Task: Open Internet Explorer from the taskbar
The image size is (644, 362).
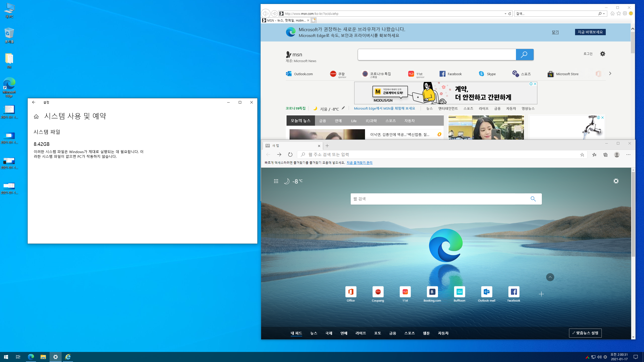Action: pyautogui.click(x=68, y=357)
